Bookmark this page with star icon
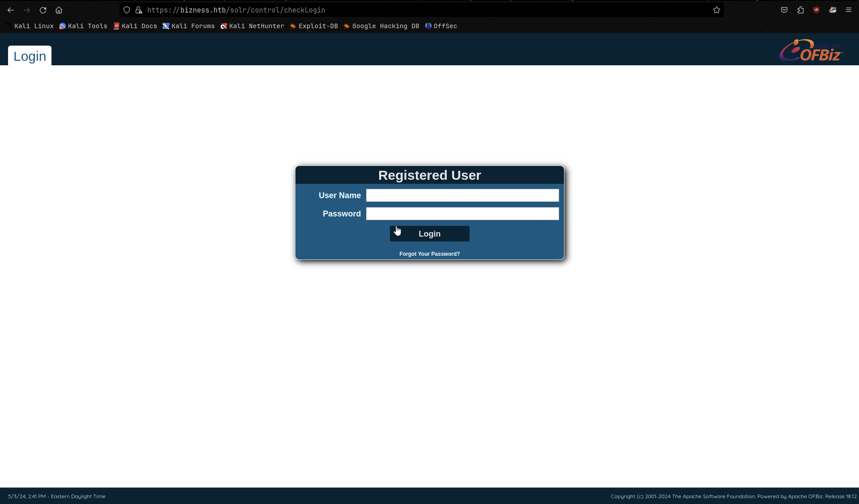This screenshot has width=859, height=504. tap(716, 10)
